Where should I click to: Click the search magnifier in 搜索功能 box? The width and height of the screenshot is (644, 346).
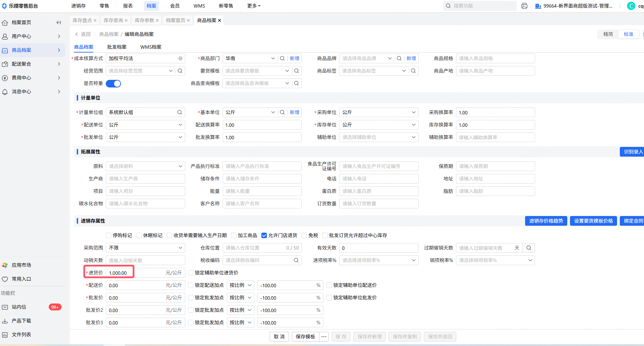tap(448, 6)
